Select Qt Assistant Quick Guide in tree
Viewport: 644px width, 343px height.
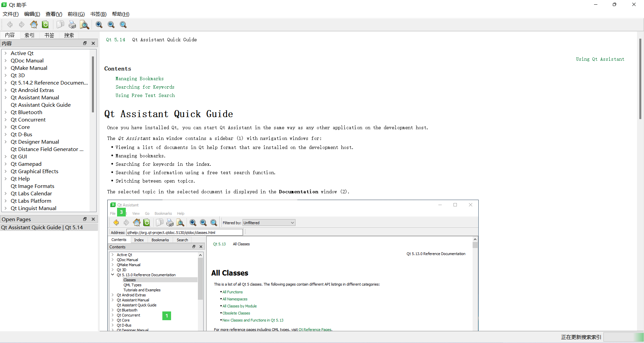41,105
